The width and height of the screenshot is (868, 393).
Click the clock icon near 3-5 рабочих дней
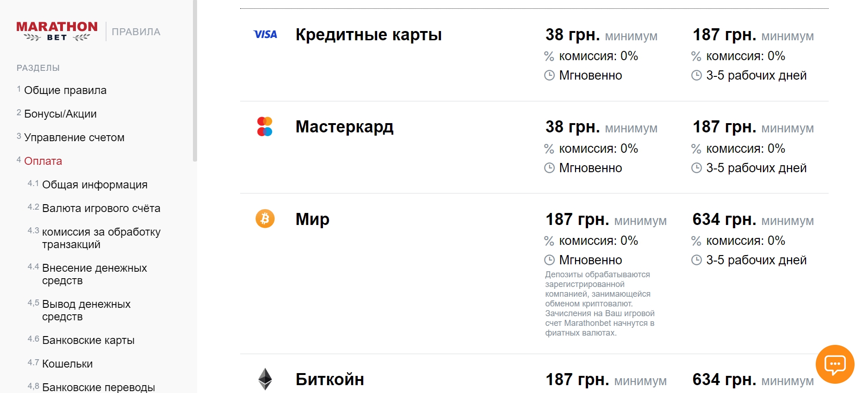pos(695,75)
